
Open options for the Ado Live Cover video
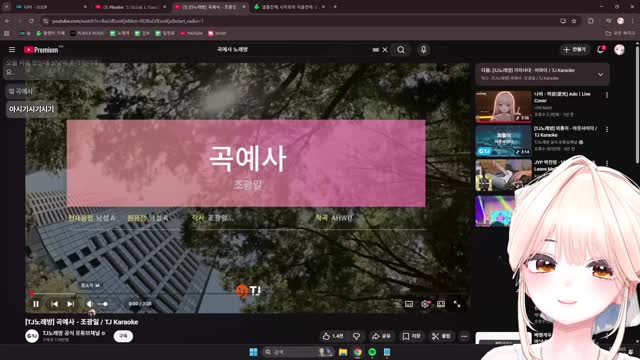(x=607, y=95)
